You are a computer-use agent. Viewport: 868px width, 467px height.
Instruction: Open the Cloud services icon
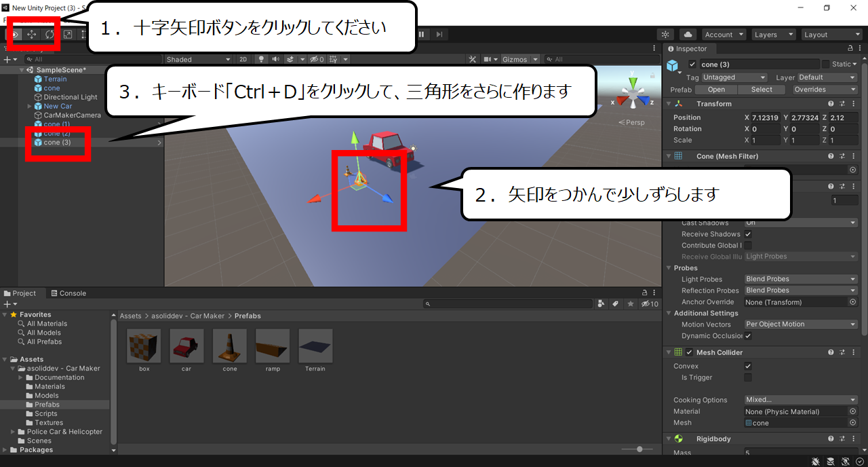pyautogui.click(x=688, y=35)
